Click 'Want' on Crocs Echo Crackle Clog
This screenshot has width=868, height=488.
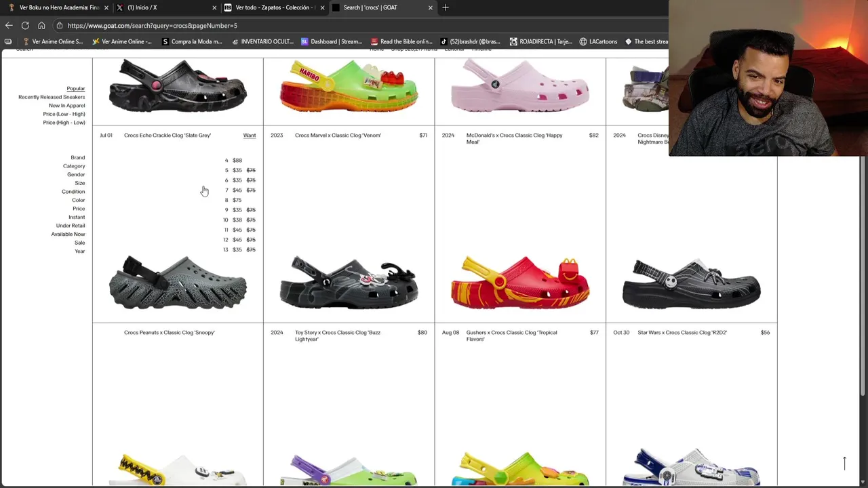250,135
